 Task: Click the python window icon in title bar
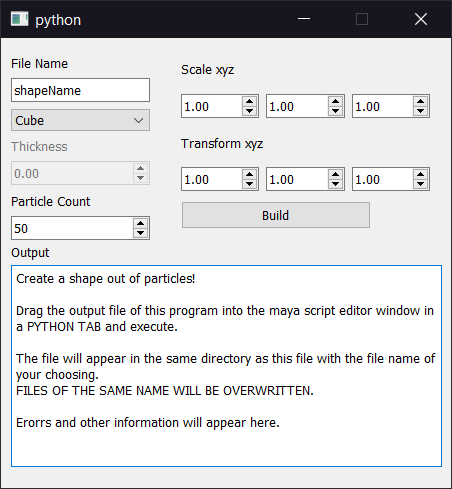click(x=19, y=19)
